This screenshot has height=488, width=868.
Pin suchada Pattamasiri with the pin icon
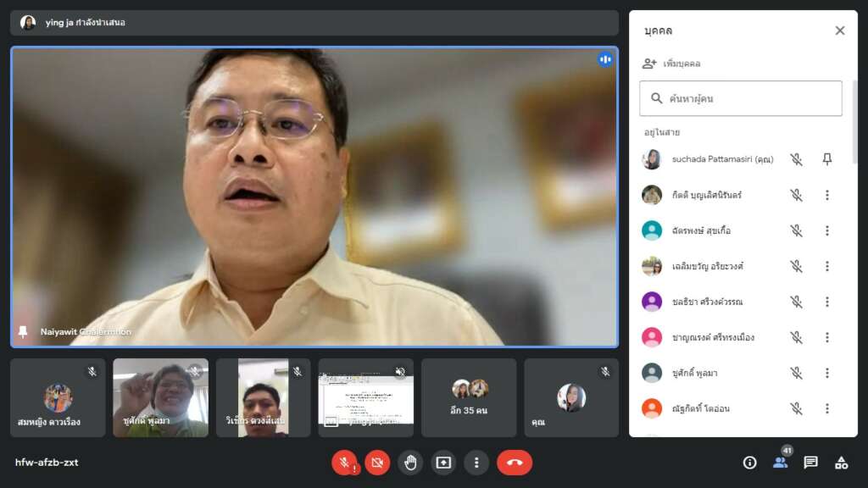coord(827,159)
